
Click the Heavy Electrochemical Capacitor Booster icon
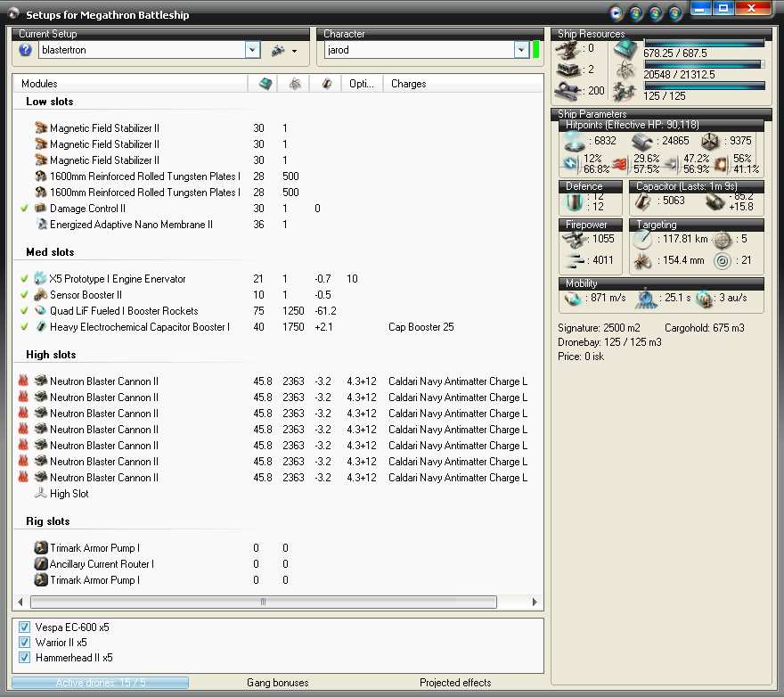[41, 327]
